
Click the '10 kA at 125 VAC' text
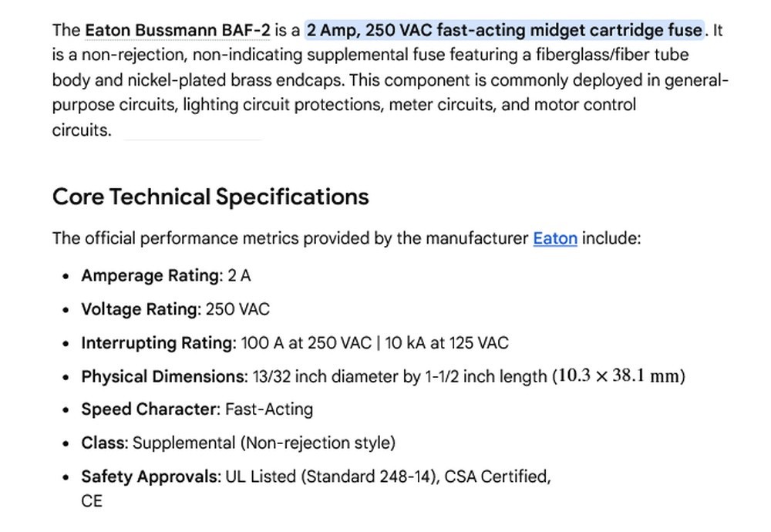pyautogui.click(x=446, y=342)
